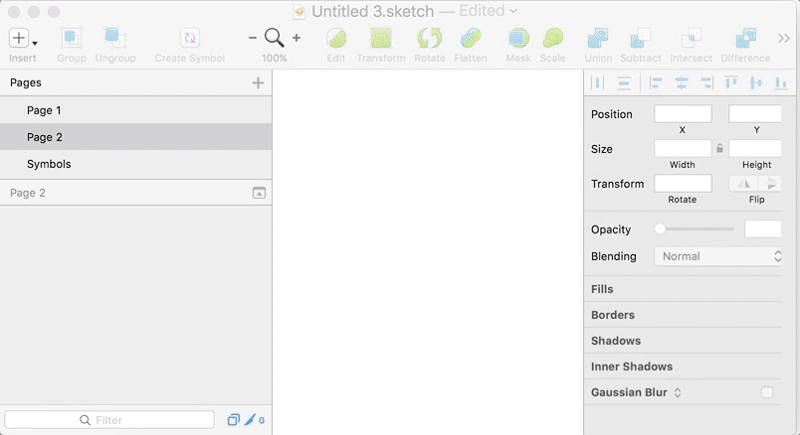
Task: Apply the Union boolean operation
Action: coord(598,39)
